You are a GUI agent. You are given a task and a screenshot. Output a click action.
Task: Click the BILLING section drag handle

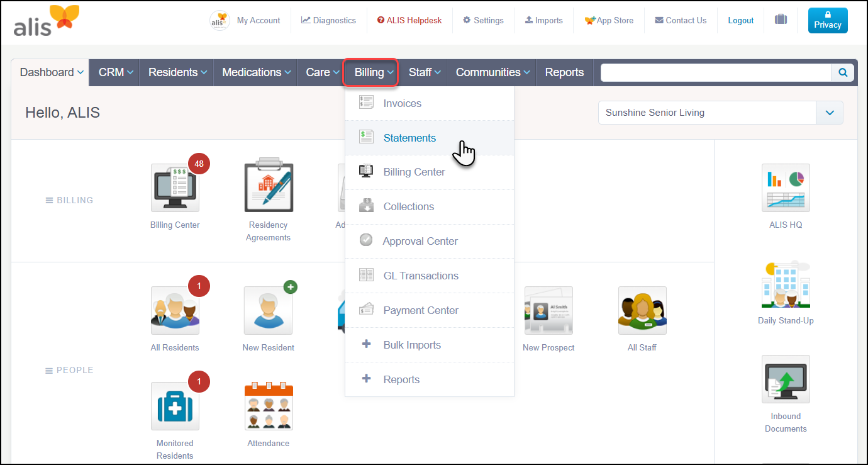tap(49, 200)
